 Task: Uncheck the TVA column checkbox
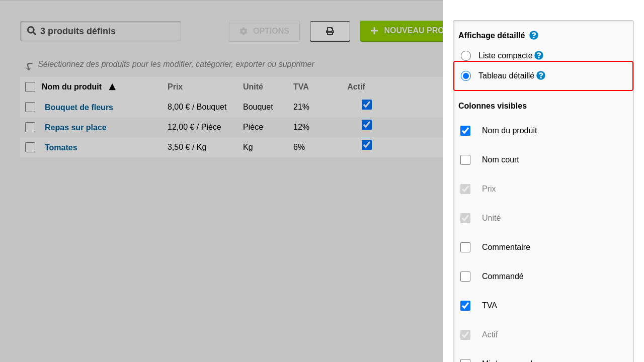point(465,306)
